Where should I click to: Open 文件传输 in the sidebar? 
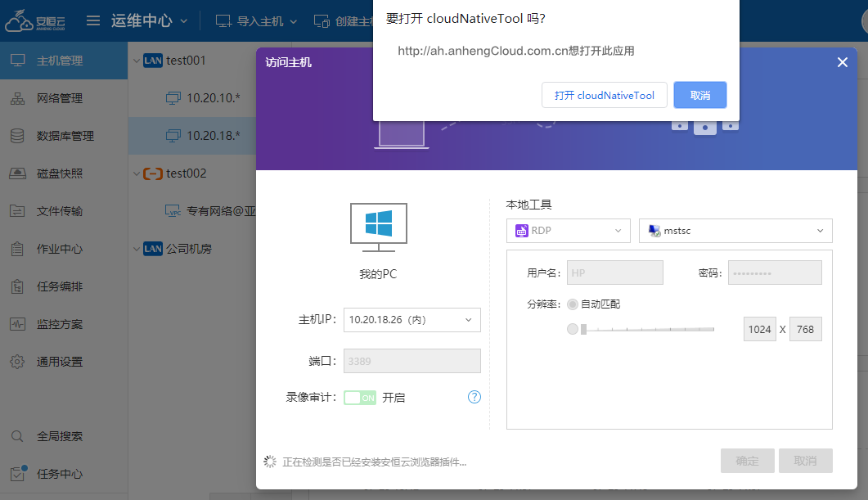click(64, 211)
